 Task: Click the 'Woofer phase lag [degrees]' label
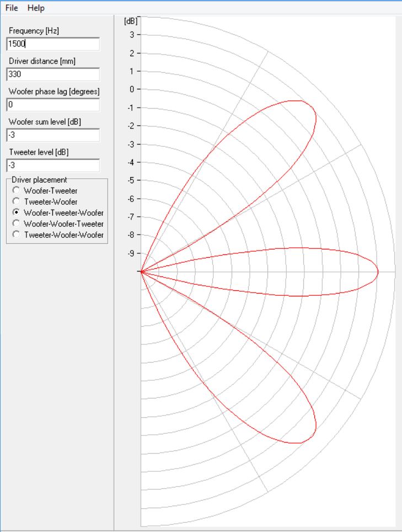click(54, 92)
